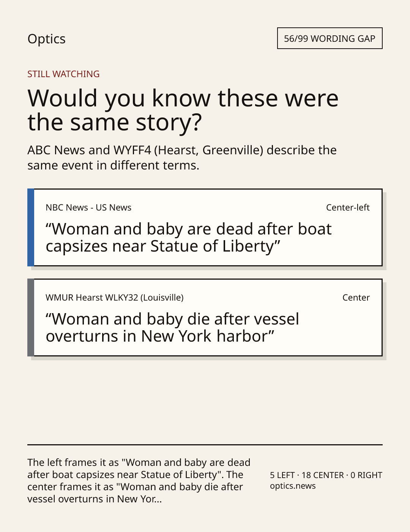
Task: Click the 56/99 WORDING GAP badge
Action: click(330, 38)
